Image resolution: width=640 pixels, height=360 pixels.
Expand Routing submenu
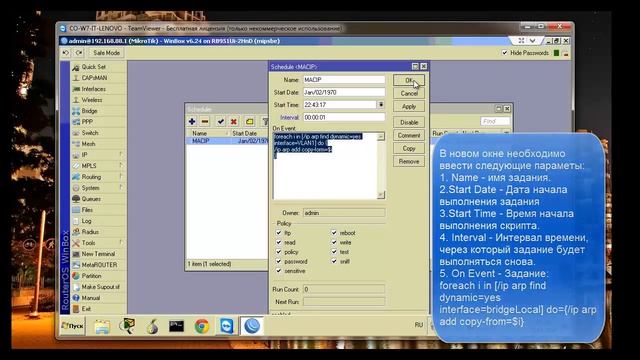pos(121,177)
